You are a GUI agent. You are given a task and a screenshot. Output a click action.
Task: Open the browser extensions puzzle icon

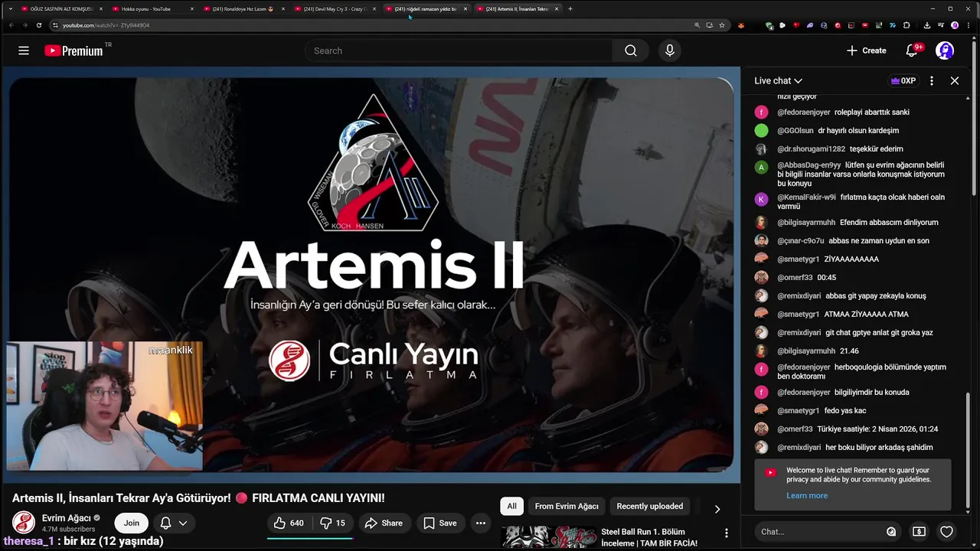point(906,25)
